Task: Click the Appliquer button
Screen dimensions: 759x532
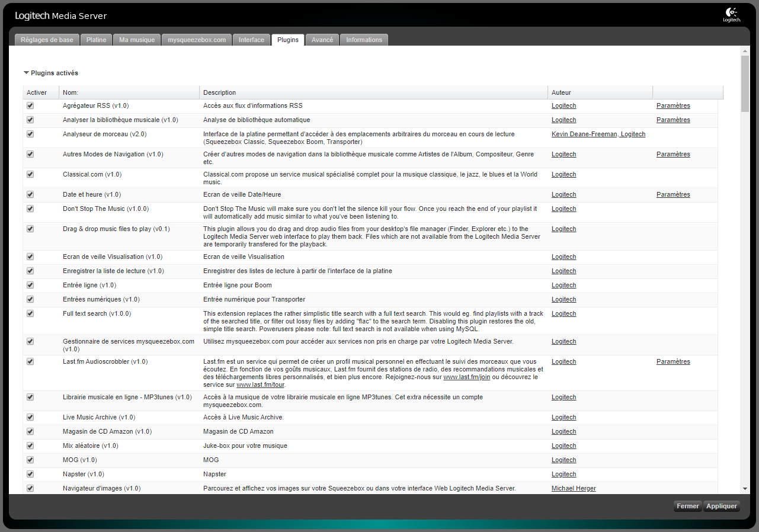Action: (x=722, y=506)
